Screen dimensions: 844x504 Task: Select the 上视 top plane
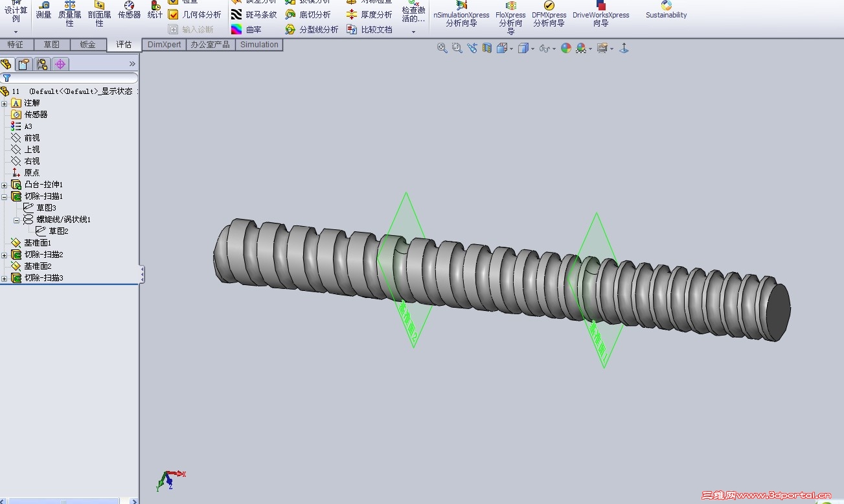(x=26, y=150)
